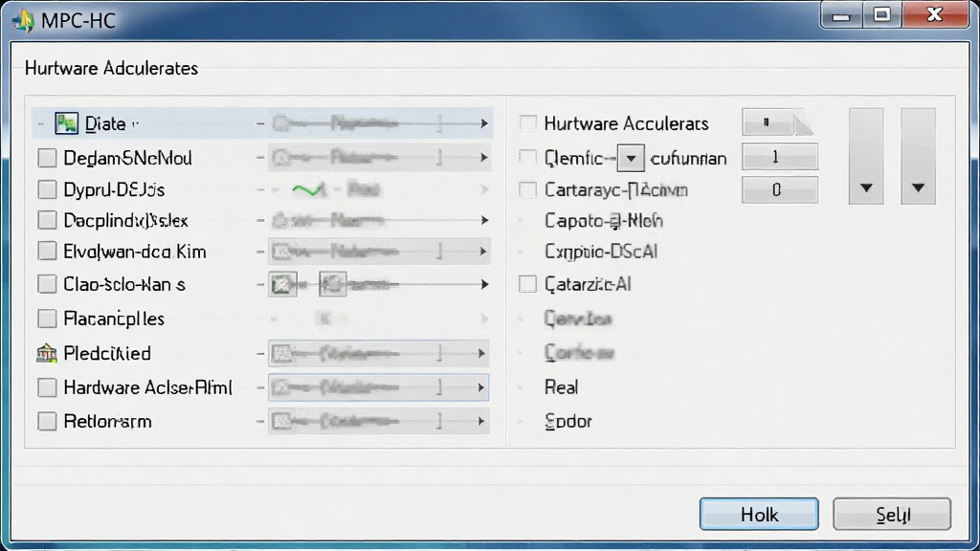The width and height of the screenshot is (980, 551).
Task: Toggle the Clao-Sclo-Nan s checkbox
Action: (x=47, y=284)
